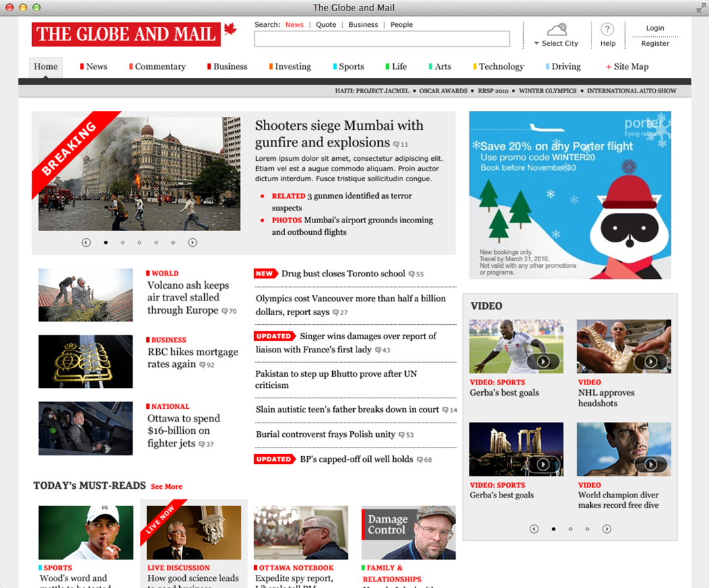Screen dimensions: 709x588
Task: Click comment icon for RBC mortgage story
Action: [202, 365]
